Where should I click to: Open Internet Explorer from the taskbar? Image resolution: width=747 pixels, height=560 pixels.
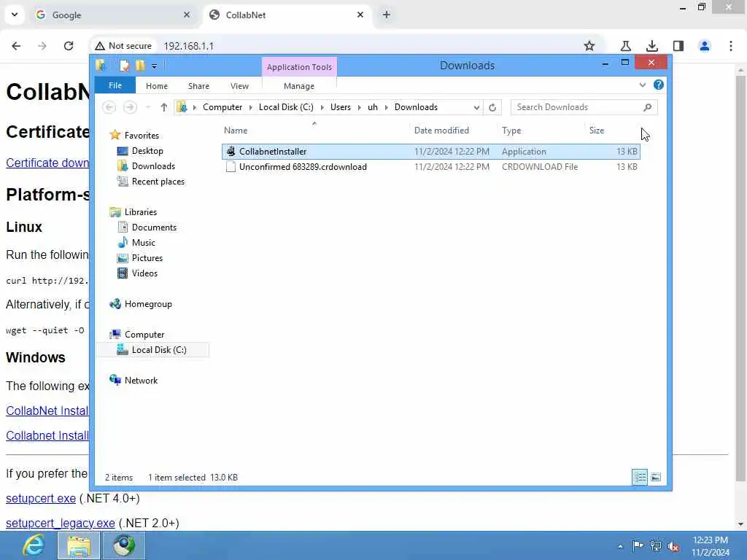(x=34, y=545)
